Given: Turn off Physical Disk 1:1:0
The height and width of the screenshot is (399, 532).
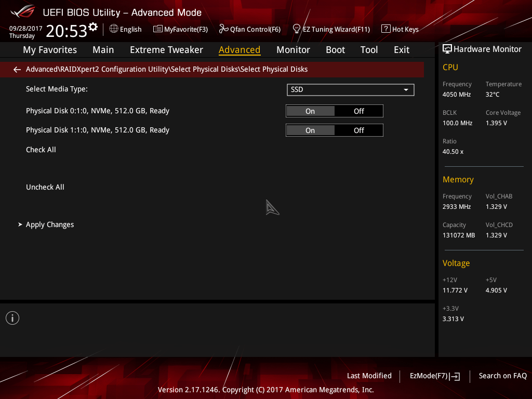Looking at the screenshot, I should pyautogui.click(x=358, y=130).
